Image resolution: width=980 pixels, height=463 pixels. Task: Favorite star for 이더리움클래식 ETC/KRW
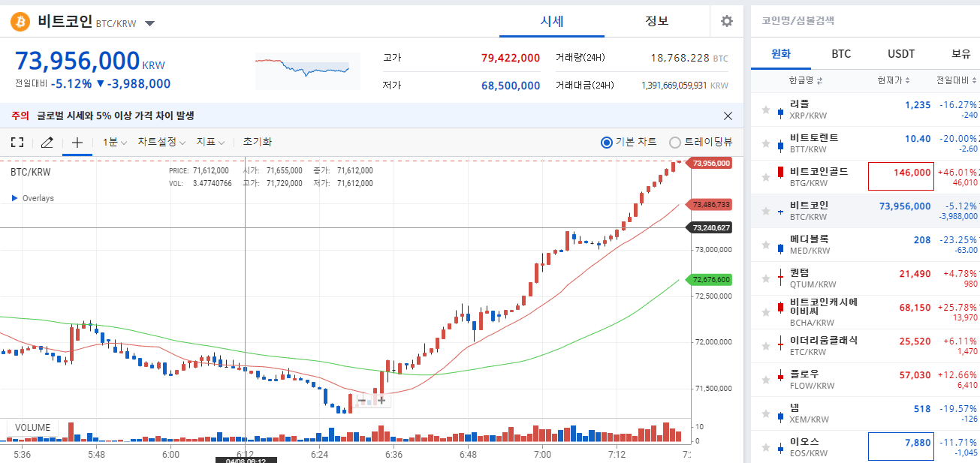pos(765,346)
